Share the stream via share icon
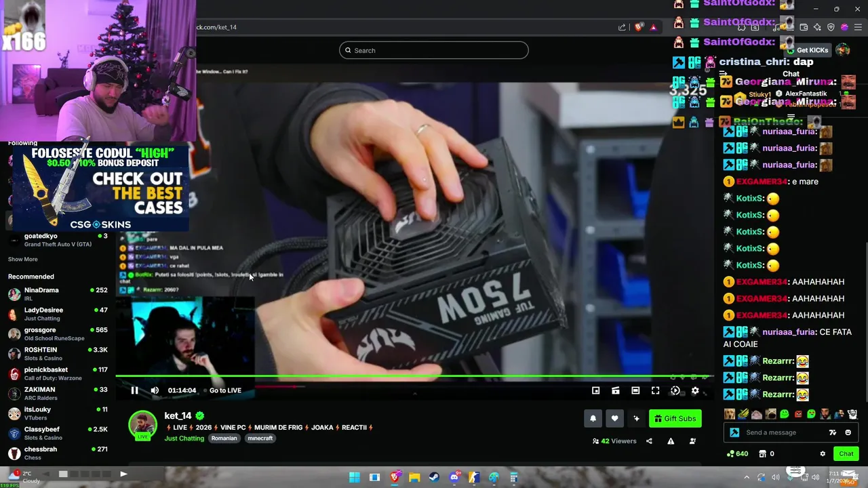The height and width of the screenshot is (488, 868). click(x=649, y=441)
